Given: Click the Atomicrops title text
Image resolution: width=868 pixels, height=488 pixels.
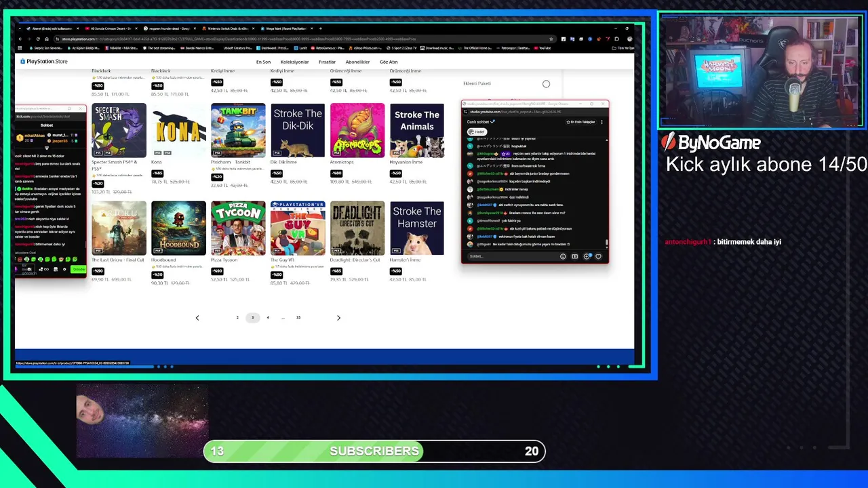Looking at the screenshot, I should coord(343,162).
